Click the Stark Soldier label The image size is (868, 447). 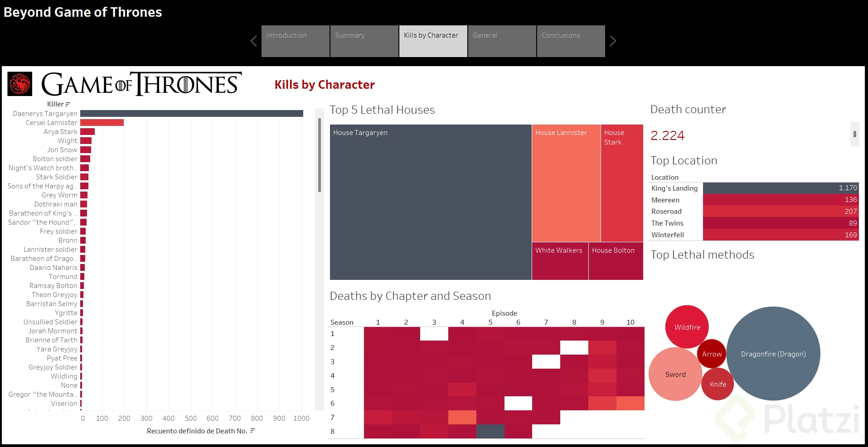tap(57, 177)
